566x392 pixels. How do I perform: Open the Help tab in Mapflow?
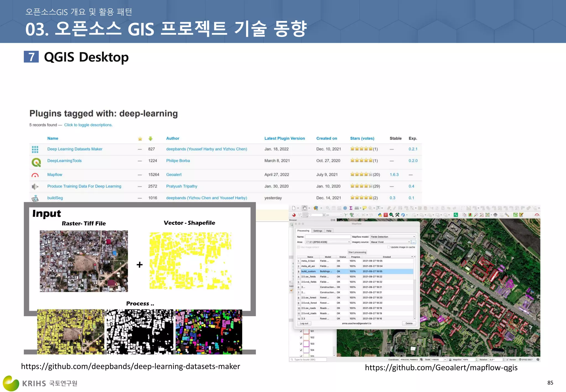click(329, 231)
